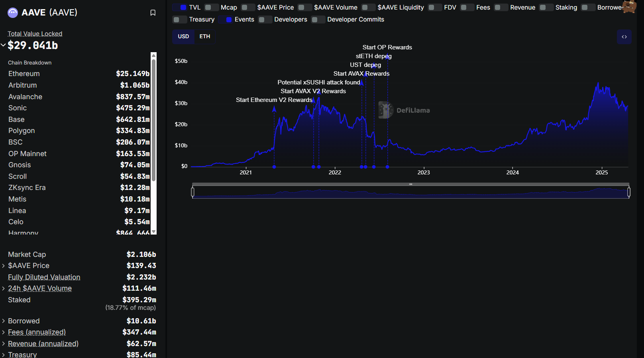Viewport: 644px width, 358px height.
Task: Click the Metis chain row
Action: (x=79, y=199)
